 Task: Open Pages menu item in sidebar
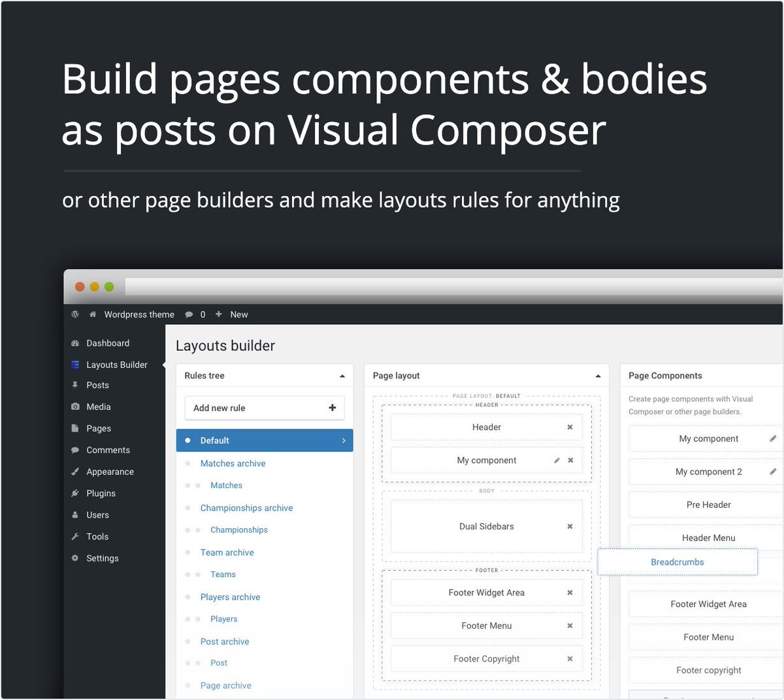99,428
